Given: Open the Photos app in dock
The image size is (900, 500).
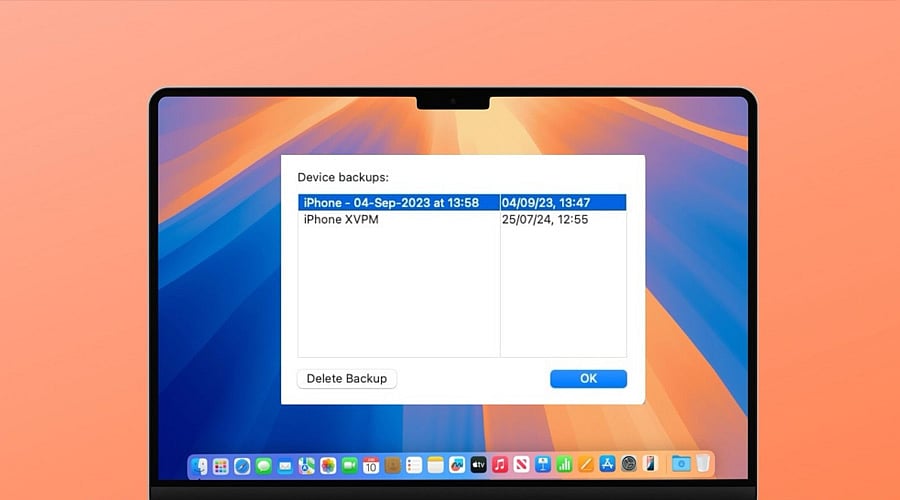Looking at the screenshot, I should pyautogui.click(x=328, y=466).
